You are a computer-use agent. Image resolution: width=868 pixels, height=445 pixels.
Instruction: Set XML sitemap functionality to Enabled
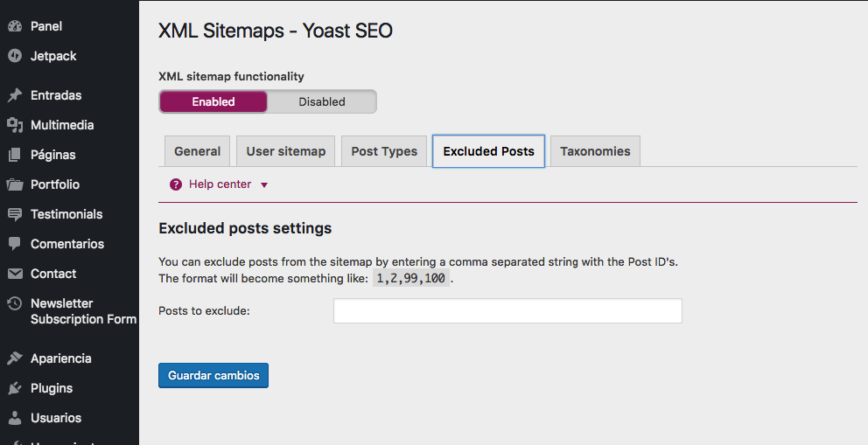coord(213,101)
